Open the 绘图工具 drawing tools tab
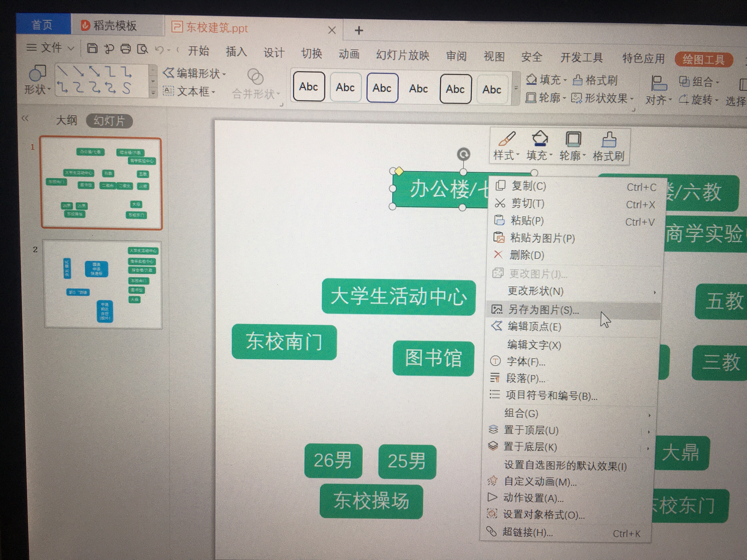This screenshot has height=560, width=747. tap(704, 60)
